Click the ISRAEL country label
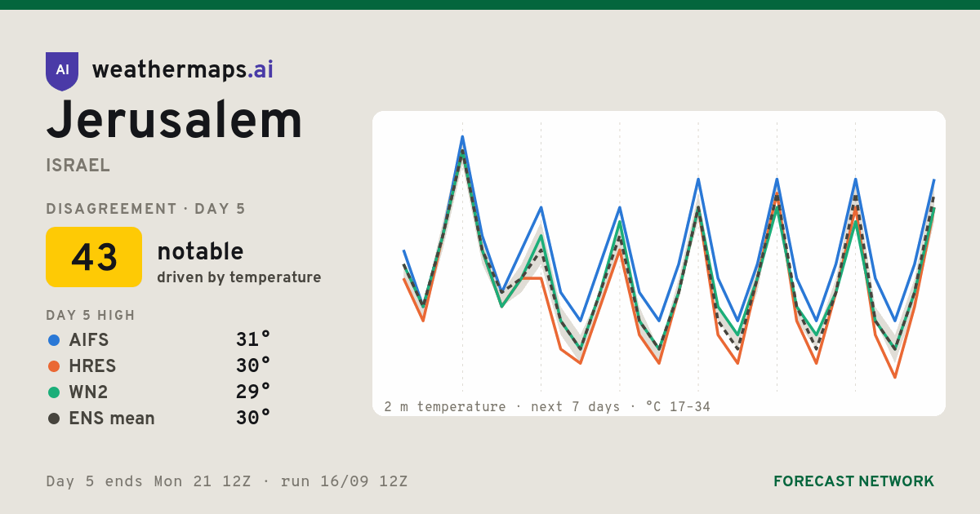 (78, 166)
